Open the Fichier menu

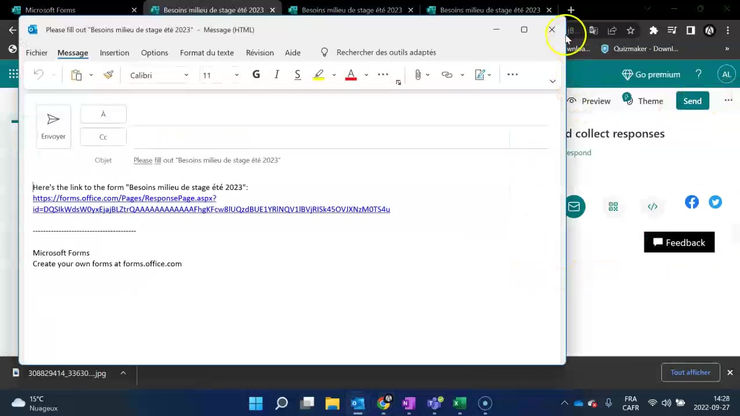(36, 52)
